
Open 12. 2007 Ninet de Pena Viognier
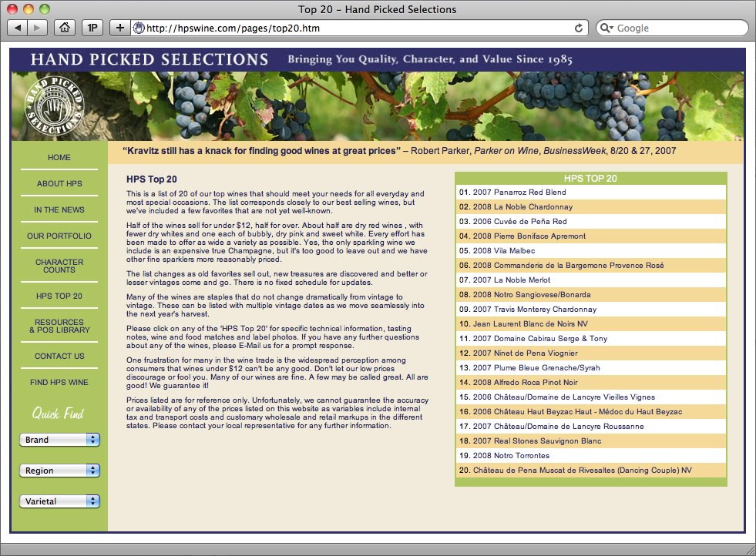click(590, 353)
